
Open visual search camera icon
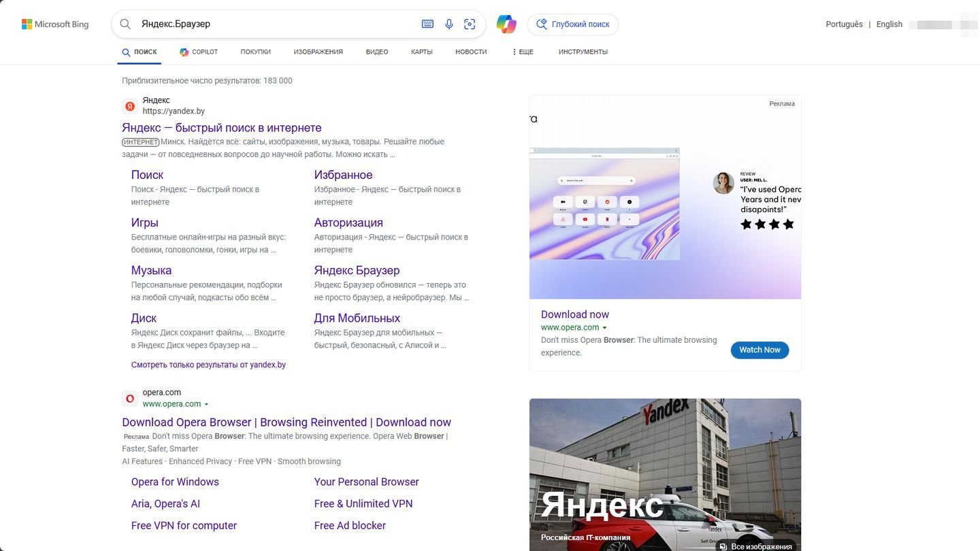click(x=470, y=24)
